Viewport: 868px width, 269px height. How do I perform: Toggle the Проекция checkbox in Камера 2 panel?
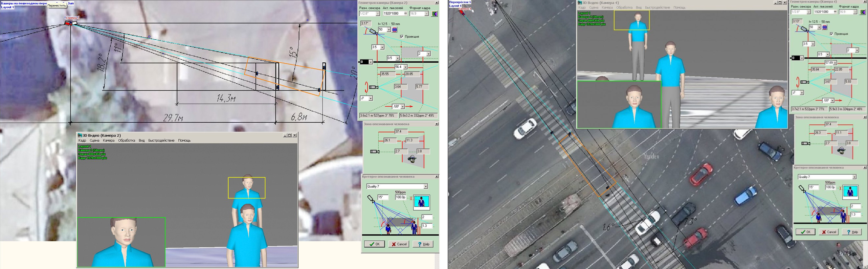402,37
